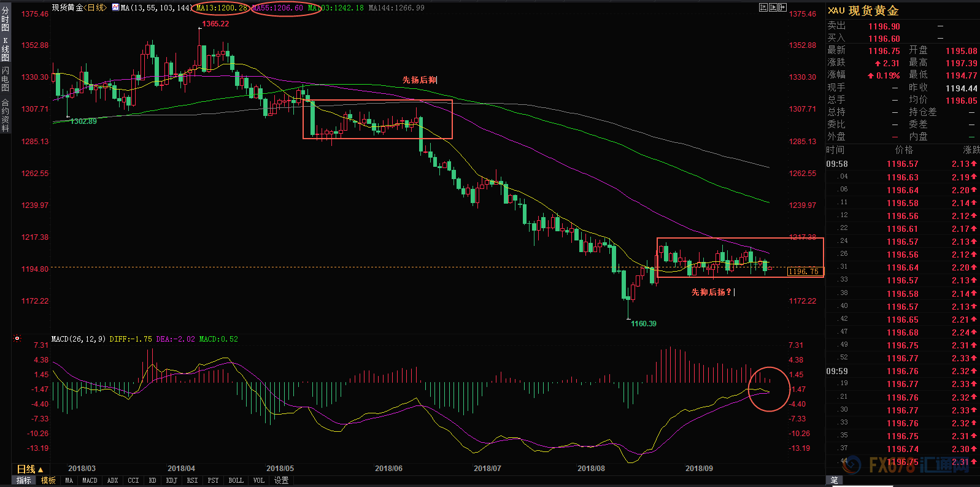980x487 pixels.
Task: Click the 1365.22 high price label
Action: pos(215,24)
